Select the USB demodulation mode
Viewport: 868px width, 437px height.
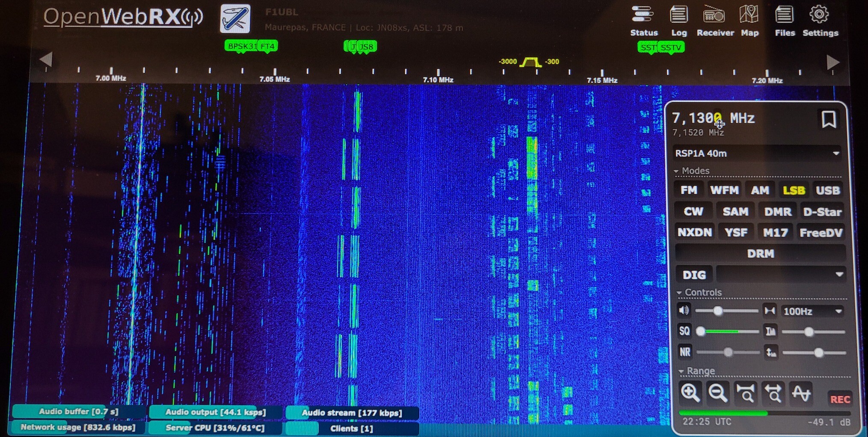click(827, 190)
